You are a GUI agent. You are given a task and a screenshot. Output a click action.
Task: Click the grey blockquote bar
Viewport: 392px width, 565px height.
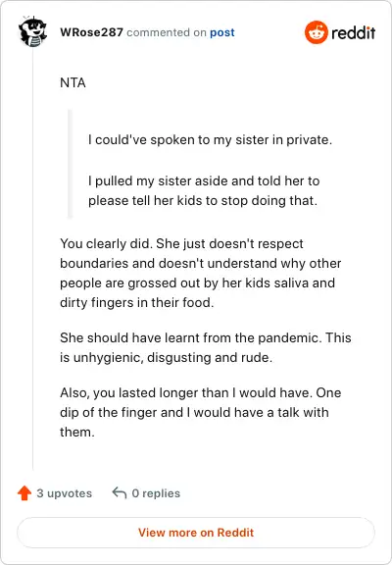click(x=70, y=164)
